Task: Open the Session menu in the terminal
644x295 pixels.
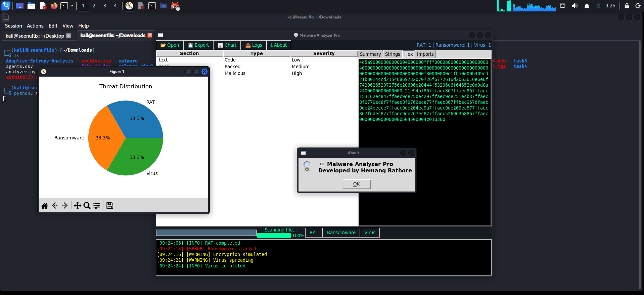Action: [x=13, y=26]
